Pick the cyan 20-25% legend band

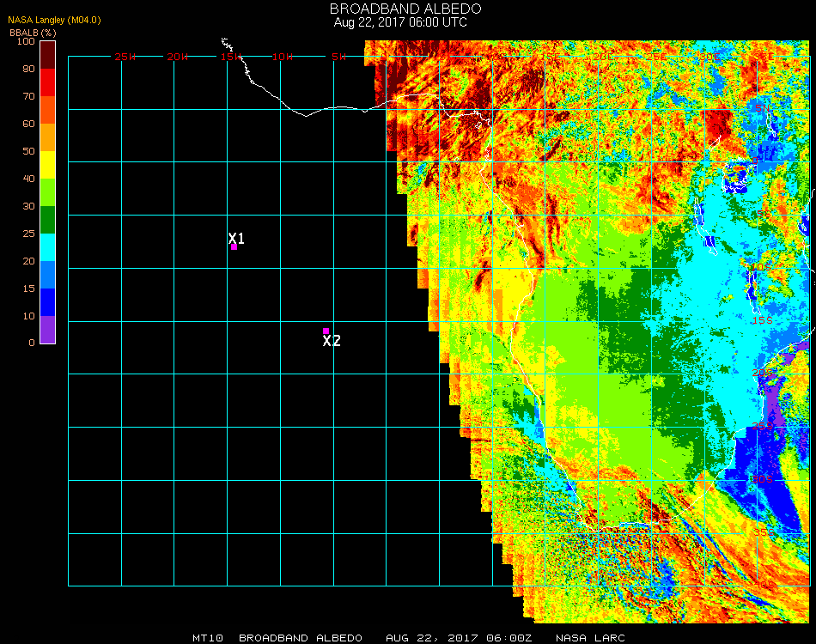(x=48, y=247)
